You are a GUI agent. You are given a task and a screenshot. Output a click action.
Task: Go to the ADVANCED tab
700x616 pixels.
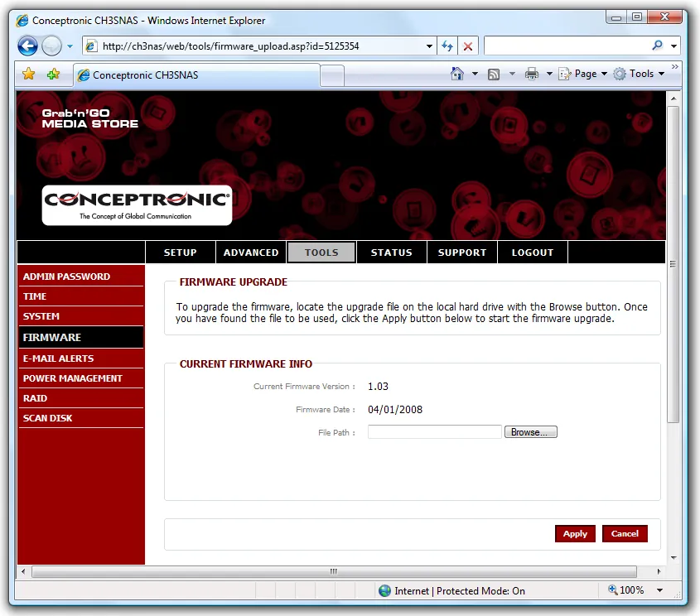pos(251,253)
